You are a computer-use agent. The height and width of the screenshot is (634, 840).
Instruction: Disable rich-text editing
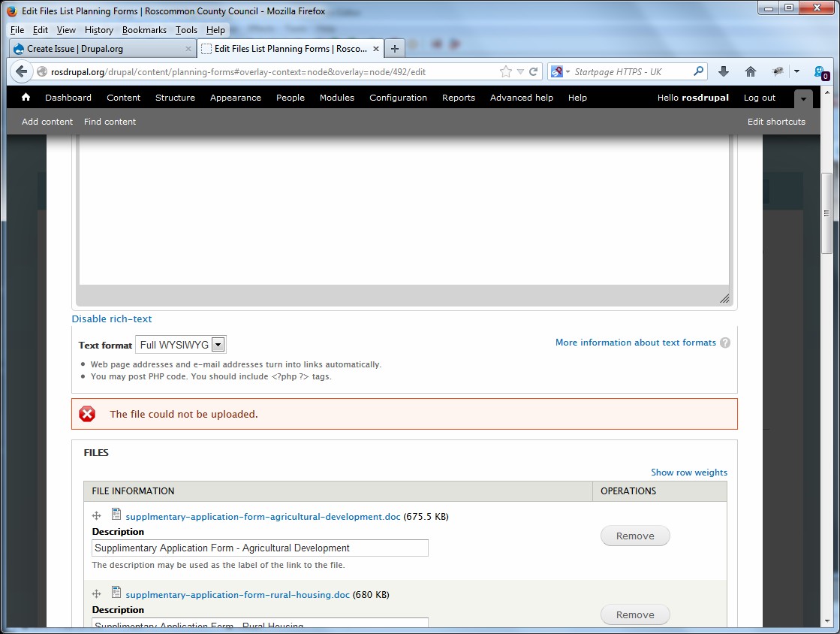111,319
